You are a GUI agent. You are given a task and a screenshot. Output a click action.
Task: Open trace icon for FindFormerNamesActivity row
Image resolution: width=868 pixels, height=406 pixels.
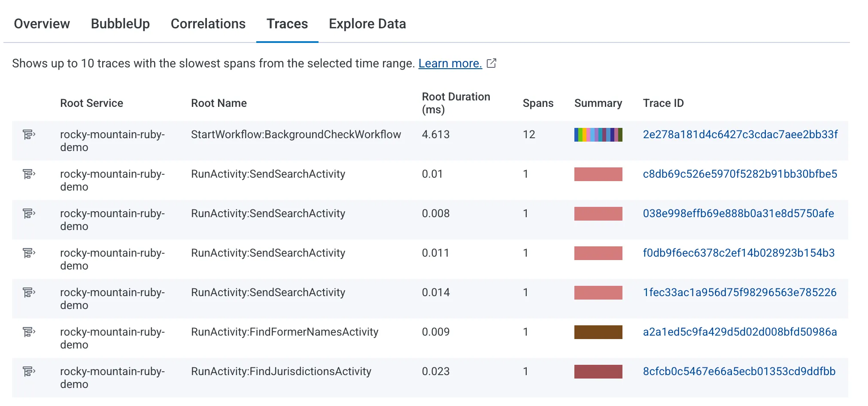click(29, 332)
